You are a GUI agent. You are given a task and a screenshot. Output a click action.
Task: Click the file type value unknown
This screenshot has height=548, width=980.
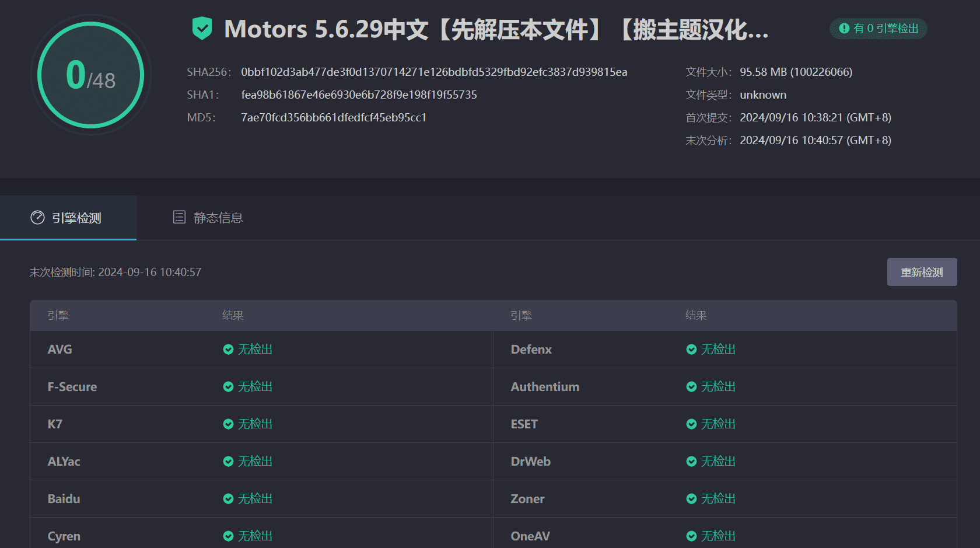coord(763,95)
